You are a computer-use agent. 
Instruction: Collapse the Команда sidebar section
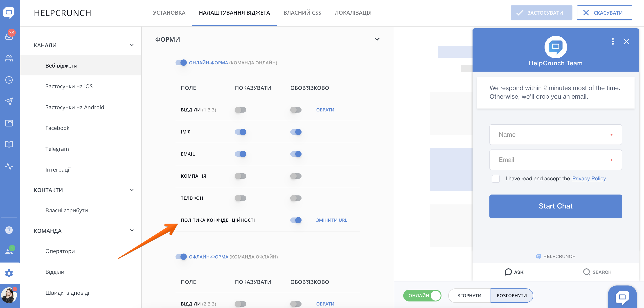tap(132, 230)
